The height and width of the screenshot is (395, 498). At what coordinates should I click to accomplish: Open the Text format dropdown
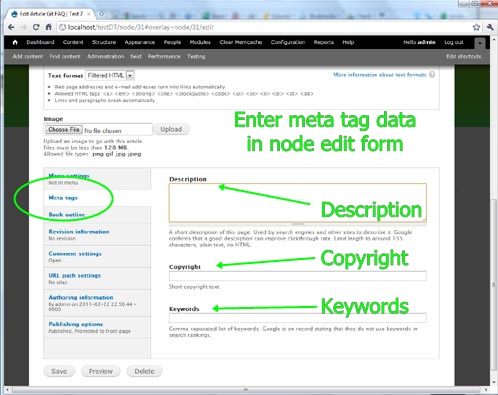click(x=110, y=76)
